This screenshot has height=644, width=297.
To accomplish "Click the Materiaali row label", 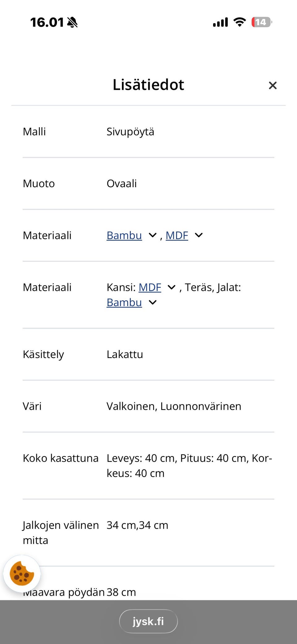I will [x=47, y=236].
